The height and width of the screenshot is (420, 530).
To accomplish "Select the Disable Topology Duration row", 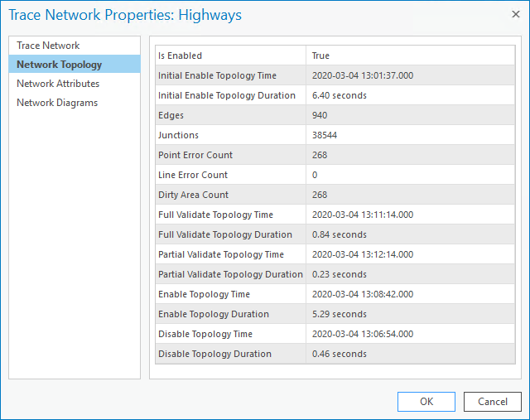I will point(232,354).
